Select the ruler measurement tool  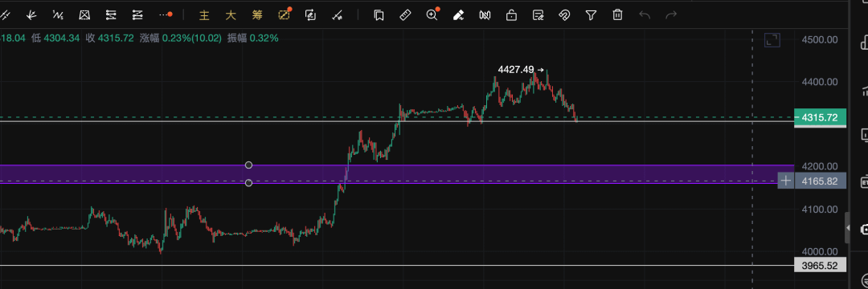(x=405, y=15)
